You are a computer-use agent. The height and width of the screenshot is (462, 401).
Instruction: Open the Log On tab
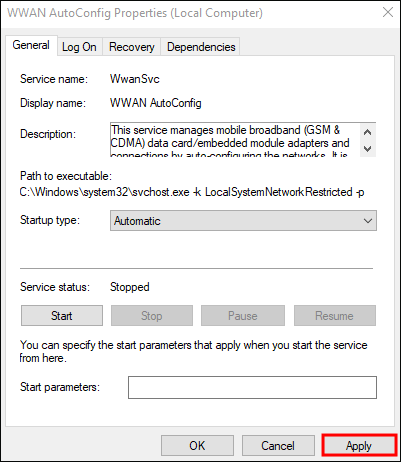(x=79, y=47)
